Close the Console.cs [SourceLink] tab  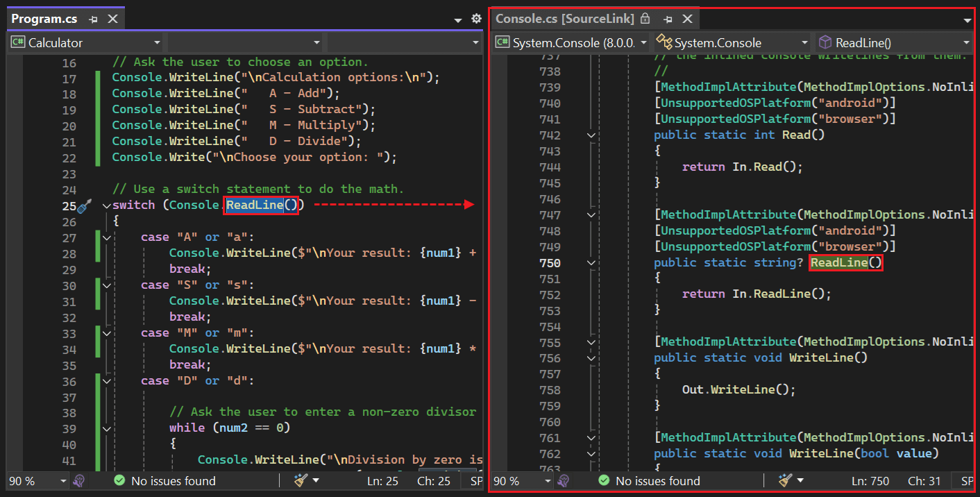pyautogui.click(x=687, y=19)
